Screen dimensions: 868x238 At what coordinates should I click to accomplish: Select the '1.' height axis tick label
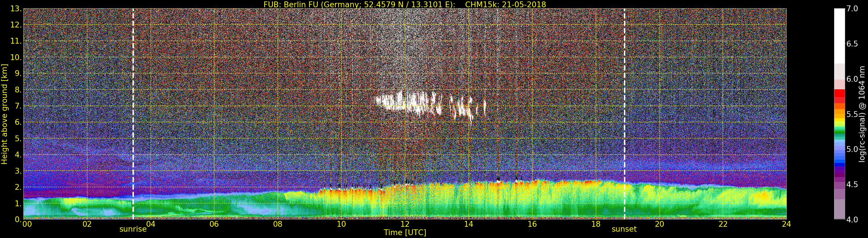18,203
